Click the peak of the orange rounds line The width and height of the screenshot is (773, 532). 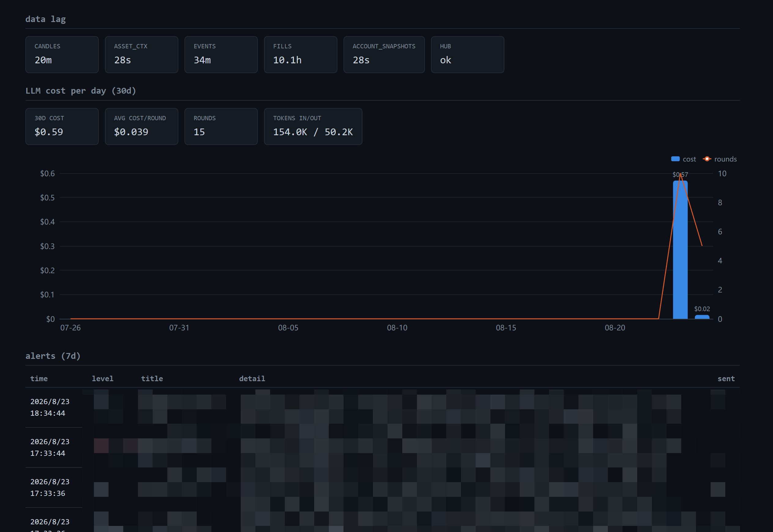coord(680,174)
